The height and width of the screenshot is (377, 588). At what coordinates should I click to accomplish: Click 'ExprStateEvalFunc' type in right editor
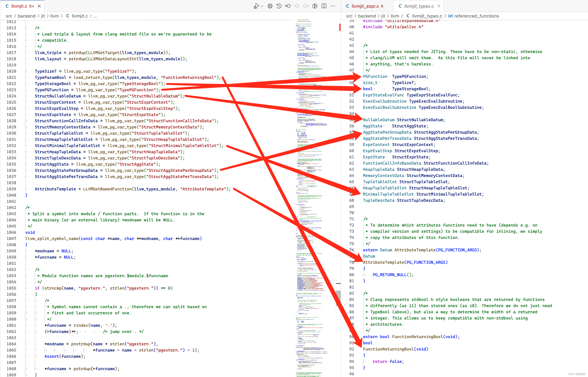click(384, 95)
